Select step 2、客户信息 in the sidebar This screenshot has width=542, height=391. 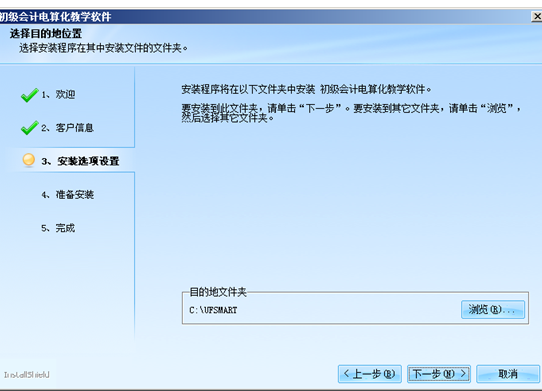pyautogui.click(x=67, y=128)
